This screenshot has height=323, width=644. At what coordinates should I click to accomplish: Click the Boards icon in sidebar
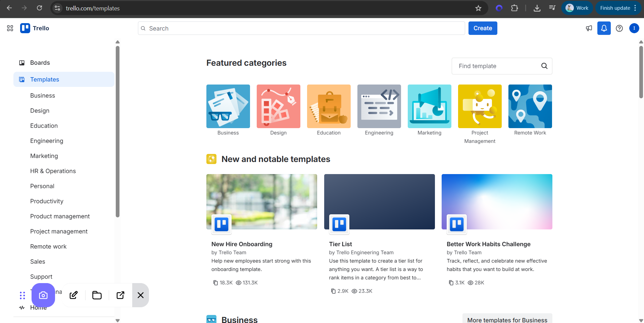pos(22,63)
